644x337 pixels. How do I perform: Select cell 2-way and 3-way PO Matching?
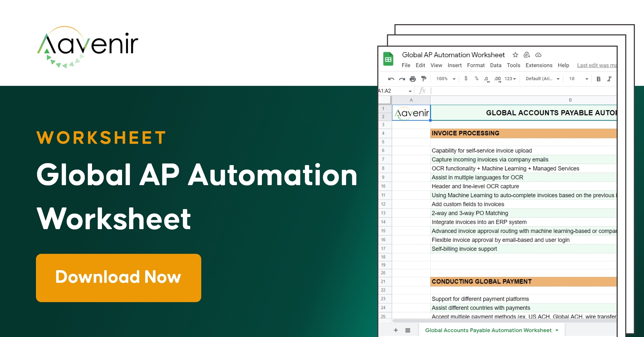(524, 213)
